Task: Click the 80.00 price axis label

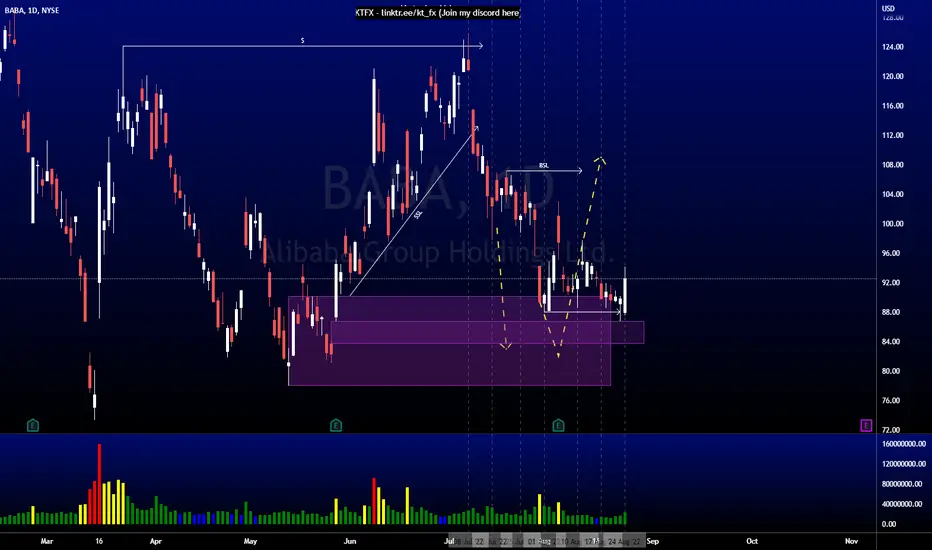Action: coord(890,371)
